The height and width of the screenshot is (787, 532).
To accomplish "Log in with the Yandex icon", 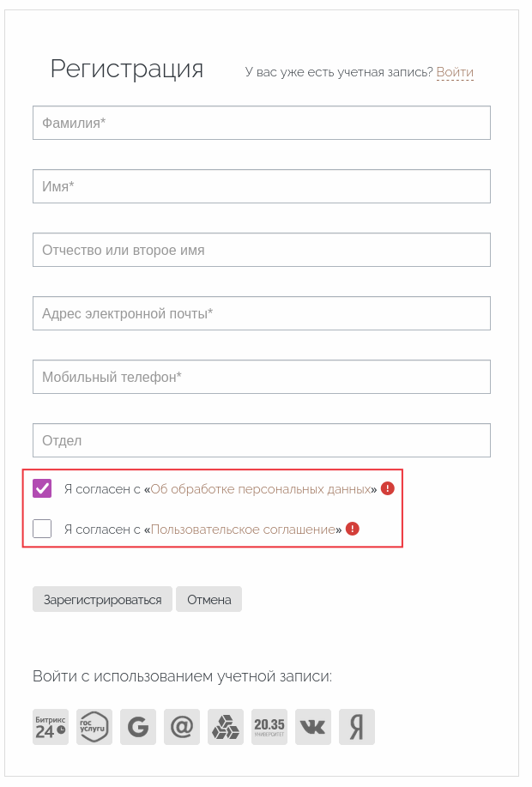I will pos(357,727).
